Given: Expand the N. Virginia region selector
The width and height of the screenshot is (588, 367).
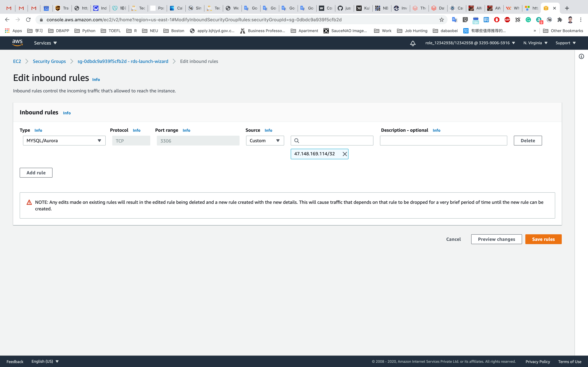Looking at the screenshot, I should point(535,43).
